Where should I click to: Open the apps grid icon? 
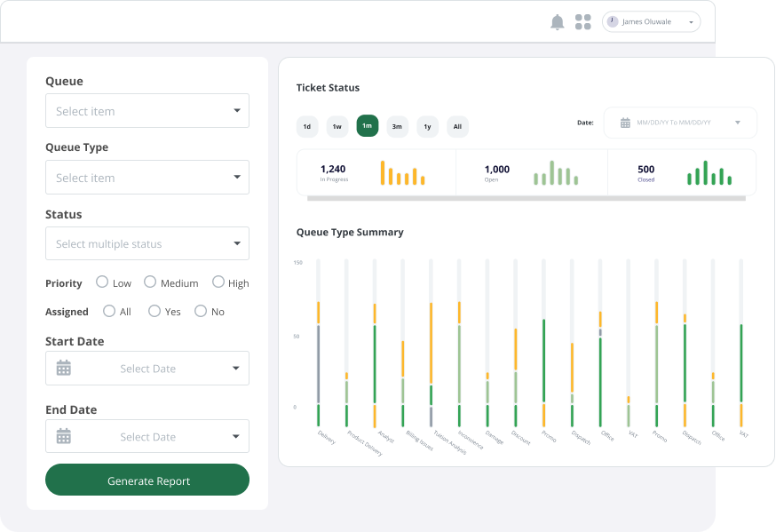tap(582, 22)
